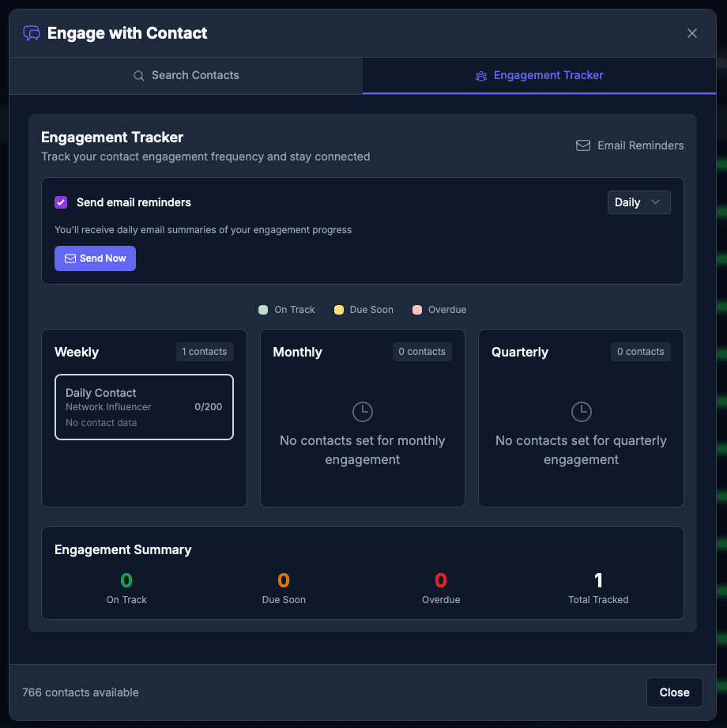Switch to the Search Contacts tab

click(x=186, y=76)
